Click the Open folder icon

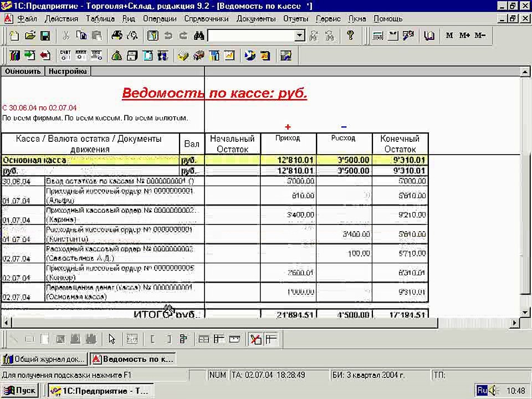(30, 35)
